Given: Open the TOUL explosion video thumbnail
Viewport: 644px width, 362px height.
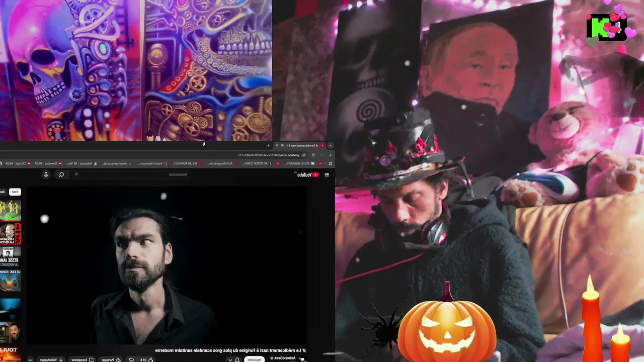Looking at the screenshot, I should 10,354.
